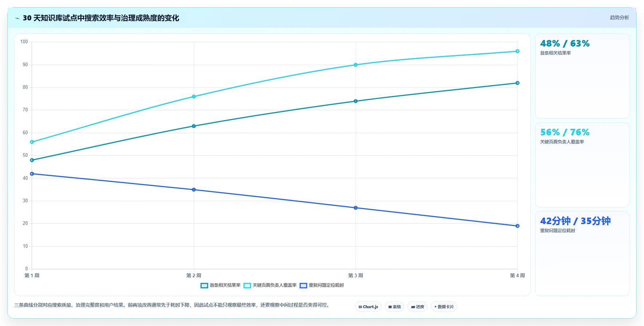Click the chart title 30 天知识库试点中搜索效率与治理成熟度的变化

pos(101,18)
